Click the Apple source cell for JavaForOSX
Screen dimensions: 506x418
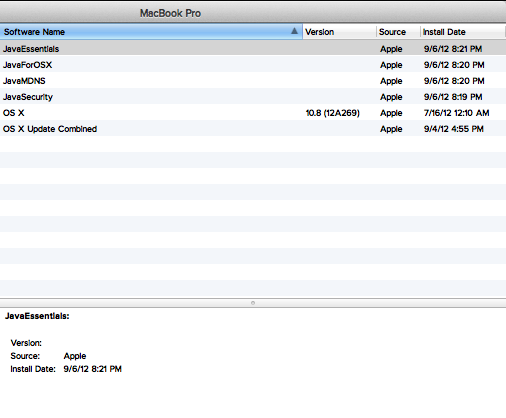coord(391,65)
